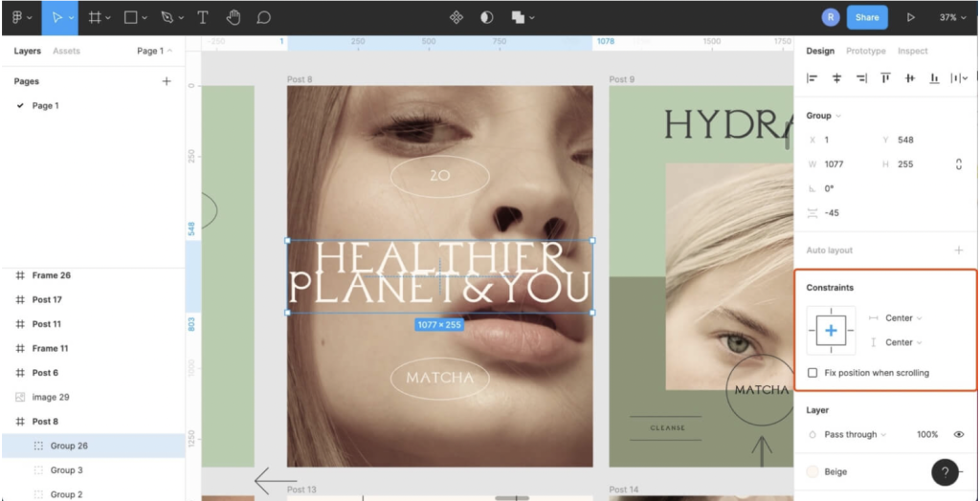Toggle the mask contrast icon in toolbar
The width and height of the screenshot is (980, 501).
pos(486,17)
